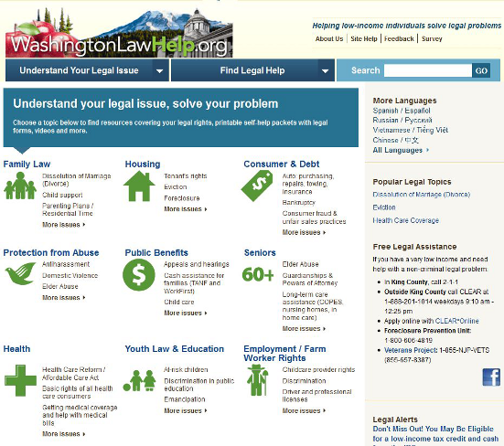Screen dimensions: 504x446
Task: Open the Family Law heading
Action: coord(27,165)
